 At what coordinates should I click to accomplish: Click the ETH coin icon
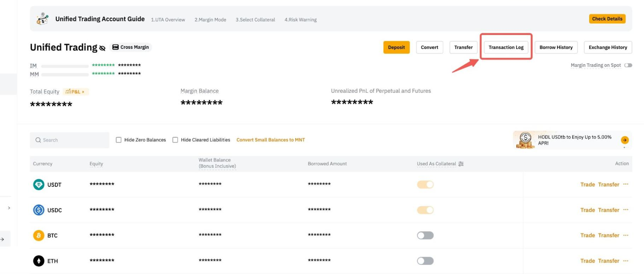point(39,261)
